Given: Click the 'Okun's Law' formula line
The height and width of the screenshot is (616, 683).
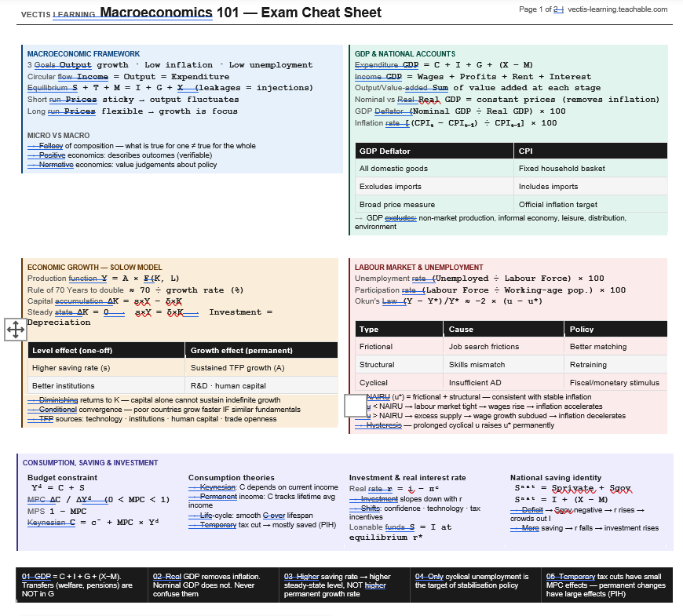Looking at the screenshot, I should pyautogui.click(x=448, y=301).
